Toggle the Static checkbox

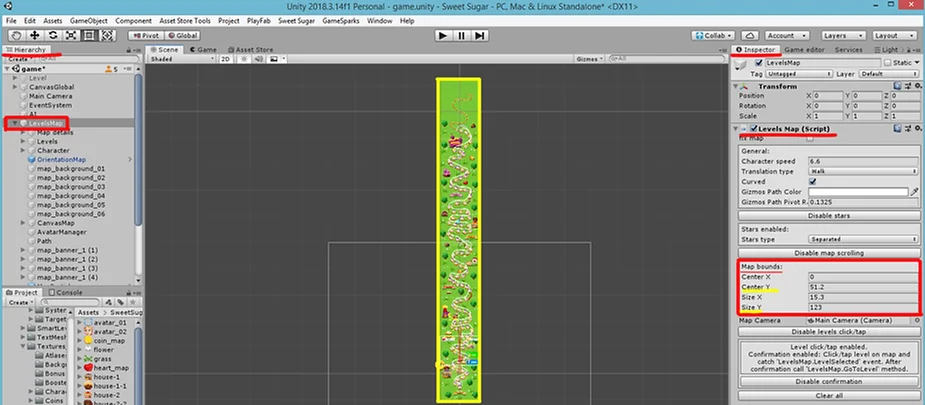887,63
